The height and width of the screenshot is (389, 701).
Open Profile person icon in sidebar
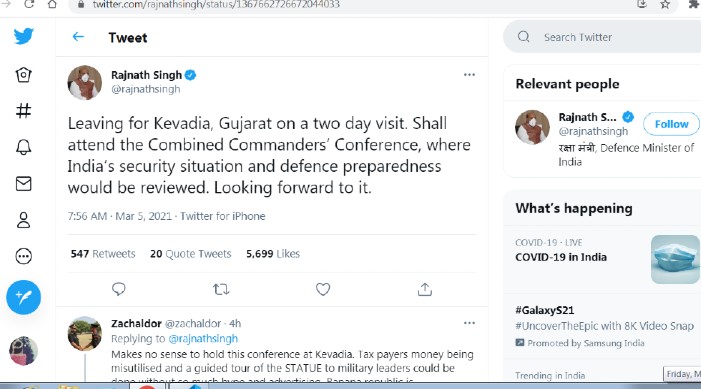tap(23, 220)
